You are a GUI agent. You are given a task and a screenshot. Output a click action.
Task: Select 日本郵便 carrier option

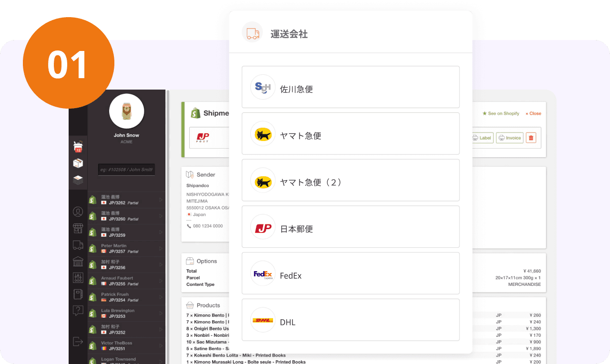(x=350, y=227)
